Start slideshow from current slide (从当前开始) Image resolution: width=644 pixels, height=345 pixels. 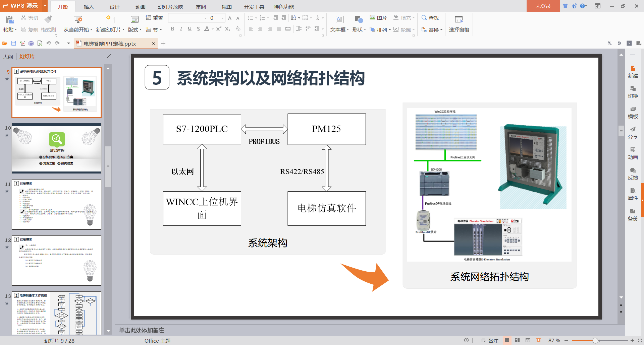pos(78,19)
